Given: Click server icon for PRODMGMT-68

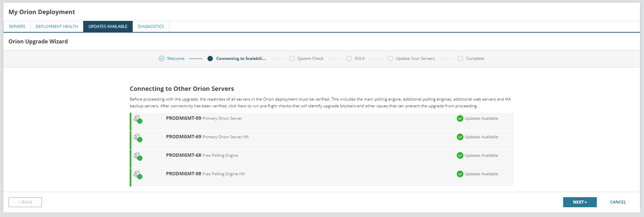Looking at the screenshot, I should [138, 156].
